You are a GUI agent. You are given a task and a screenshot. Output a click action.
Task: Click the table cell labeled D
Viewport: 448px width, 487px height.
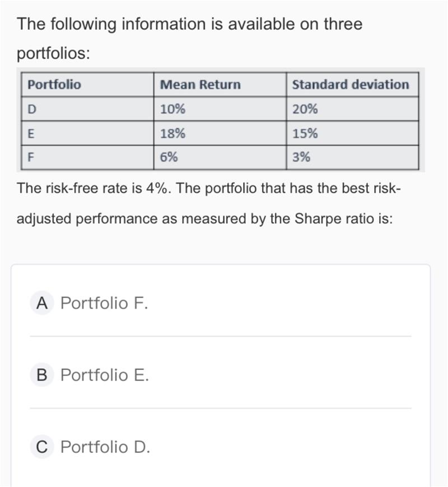tap(32, 109)
